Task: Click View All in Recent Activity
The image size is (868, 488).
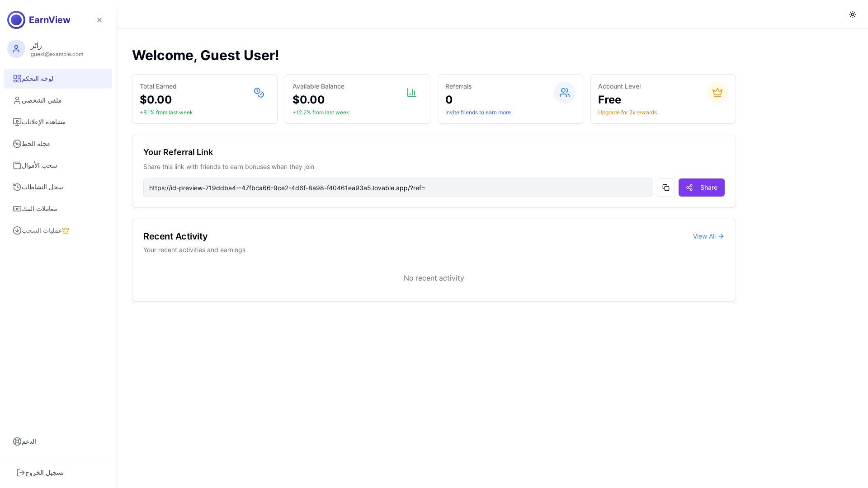Action: [x=708, y=236]
